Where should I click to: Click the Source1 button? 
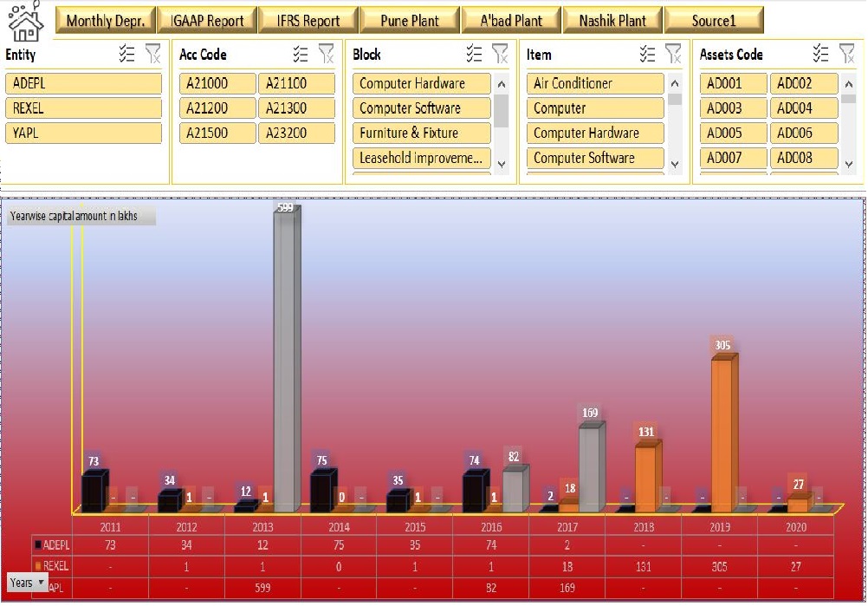click(x=714, y=21)
